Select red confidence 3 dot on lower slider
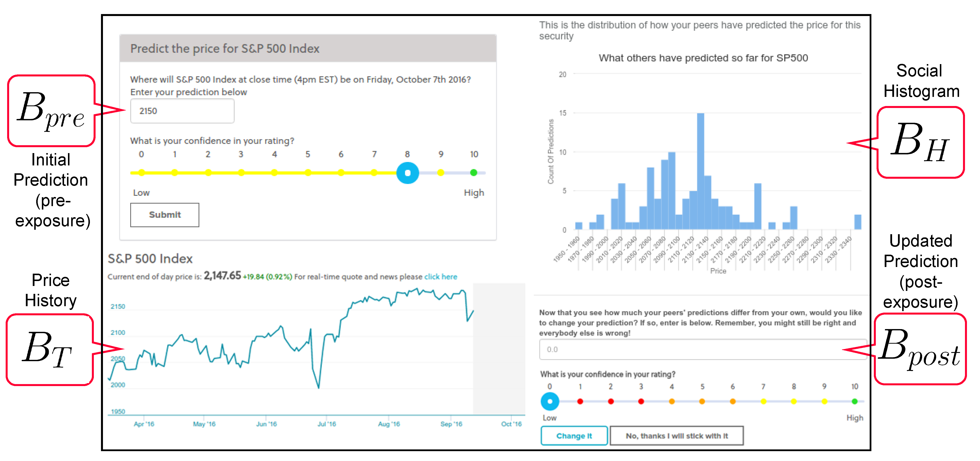Viewport: 980px width, 461px height. [641, 401]
